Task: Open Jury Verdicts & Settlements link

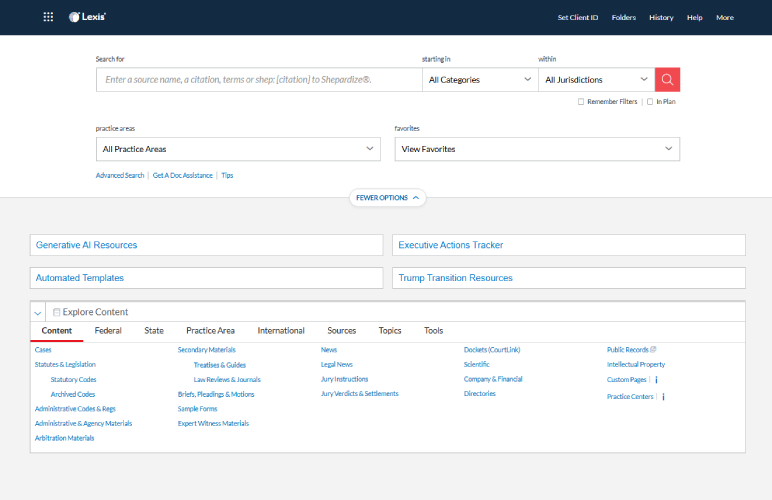Action: [x=359, y=394]
